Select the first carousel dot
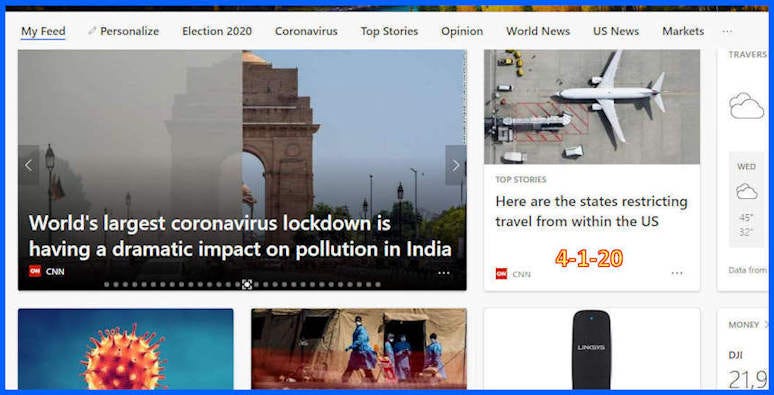 tap(106, 284)
